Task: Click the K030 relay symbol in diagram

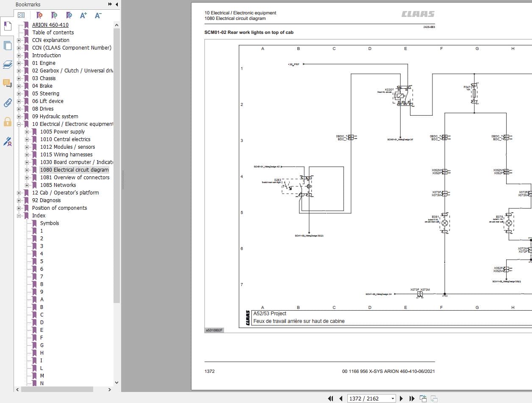Action: pos(403,96)
